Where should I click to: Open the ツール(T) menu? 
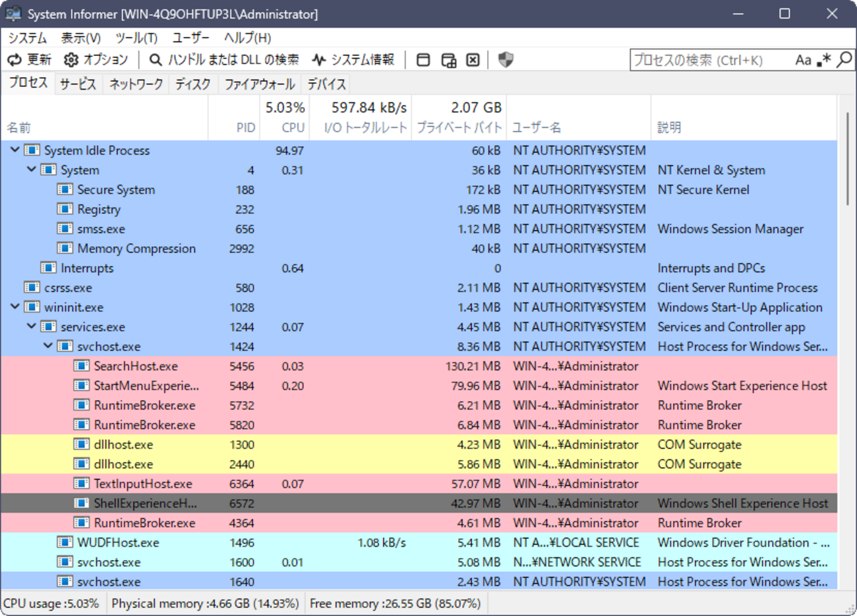point(136,38)
